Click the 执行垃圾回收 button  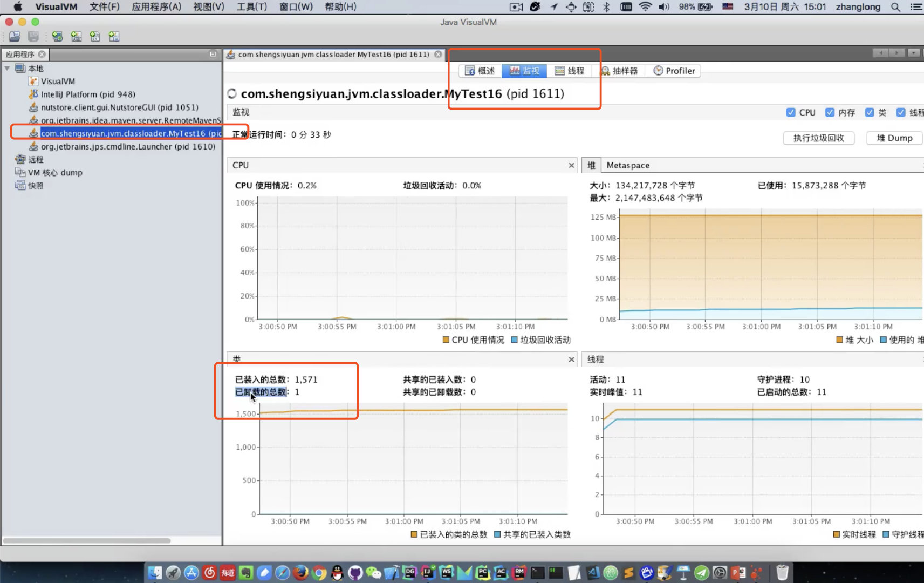[x=819, y=138]
